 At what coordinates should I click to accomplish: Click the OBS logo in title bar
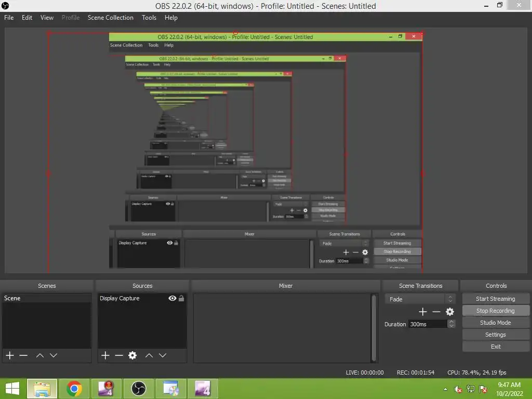5,6
